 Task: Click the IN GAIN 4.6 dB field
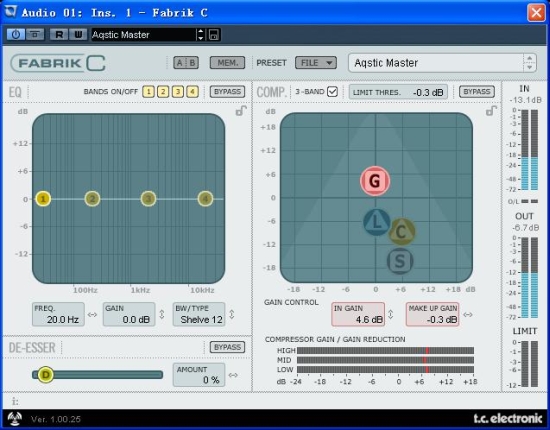pyautogui.click(x=358, y=314)
